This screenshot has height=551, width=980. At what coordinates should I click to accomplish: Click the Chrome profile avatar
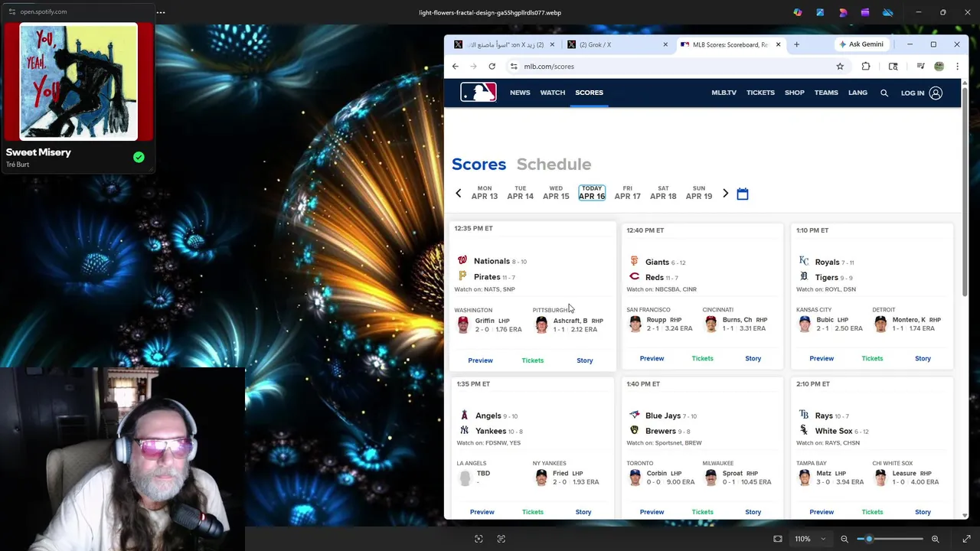pos(939,67)
